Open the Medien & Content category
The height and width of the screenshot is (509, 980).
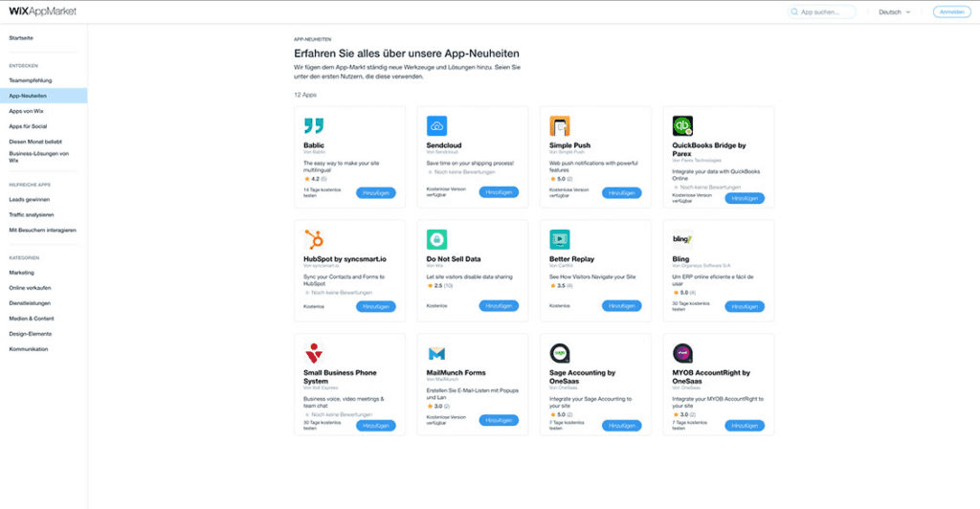tap(32, 319)
